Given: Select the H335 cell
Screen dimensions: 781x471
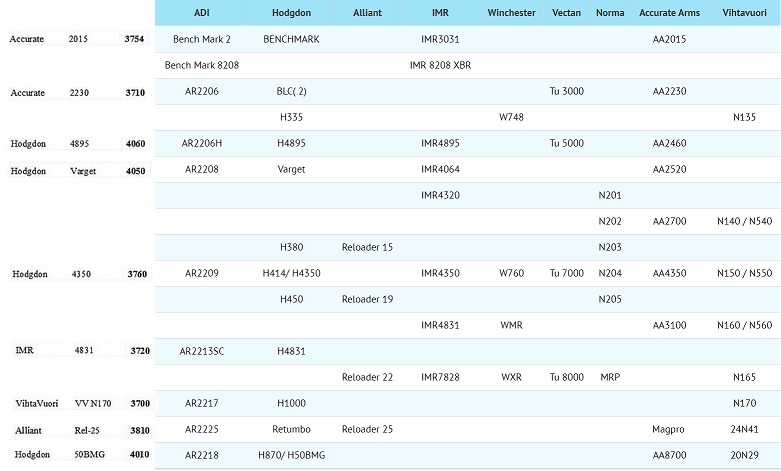Looking at the screenshot, I should tap(291, 118).
